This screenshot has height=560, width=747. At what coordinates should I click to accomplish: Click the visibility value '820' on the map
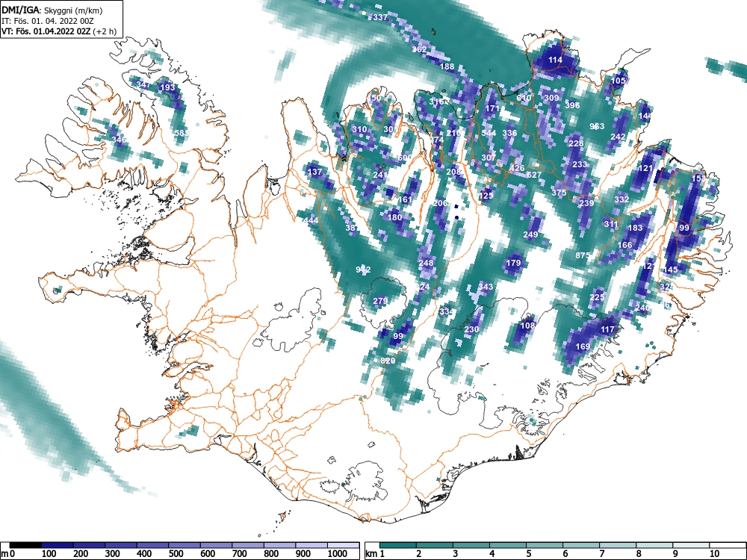click(x=388, y=361)
